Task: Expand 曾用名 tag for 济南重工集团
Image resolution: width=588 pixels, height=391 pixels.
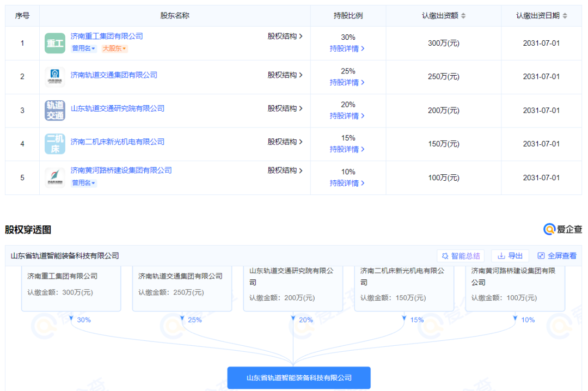Action: [84, 48]
